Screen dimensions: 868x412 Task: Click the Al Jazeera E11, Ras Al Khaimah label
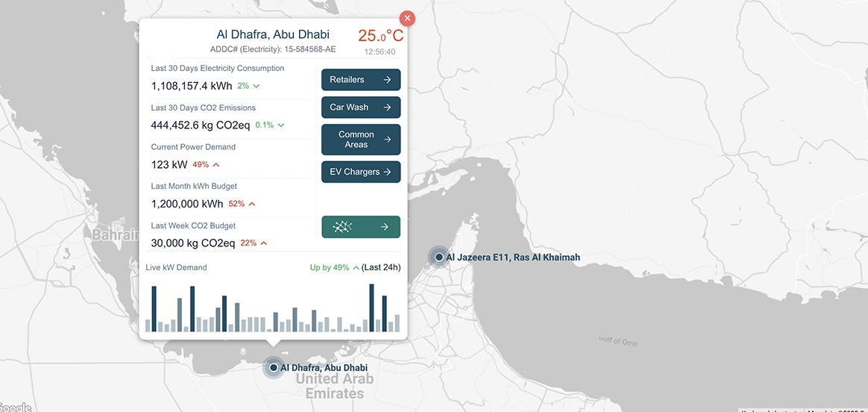tap(513, 257)
